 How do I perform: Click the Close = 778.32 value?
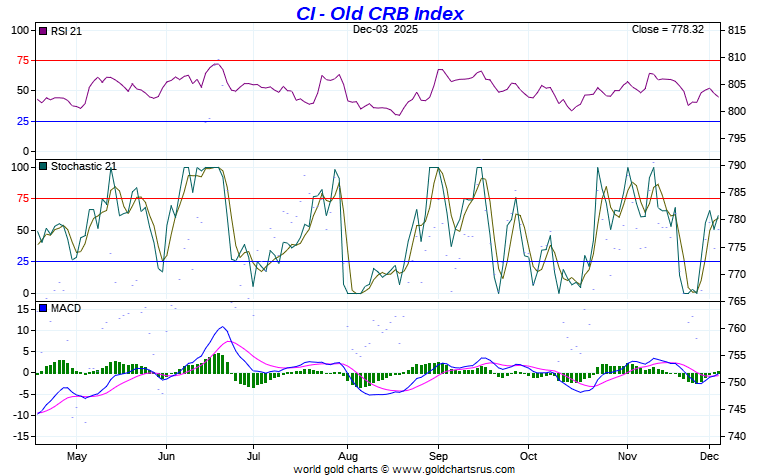click(668, 29)
